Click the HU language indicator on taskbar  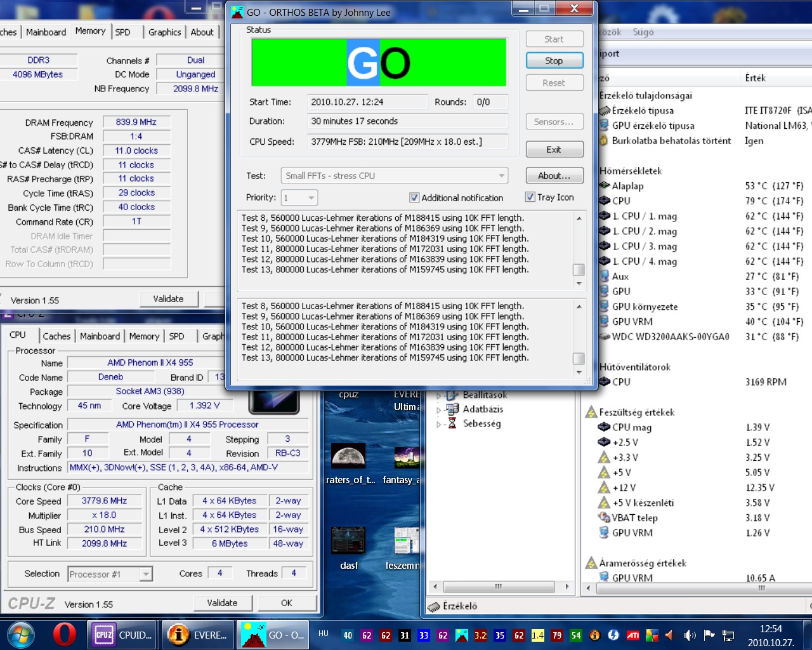pyautogui.click(x=324, y=633)
